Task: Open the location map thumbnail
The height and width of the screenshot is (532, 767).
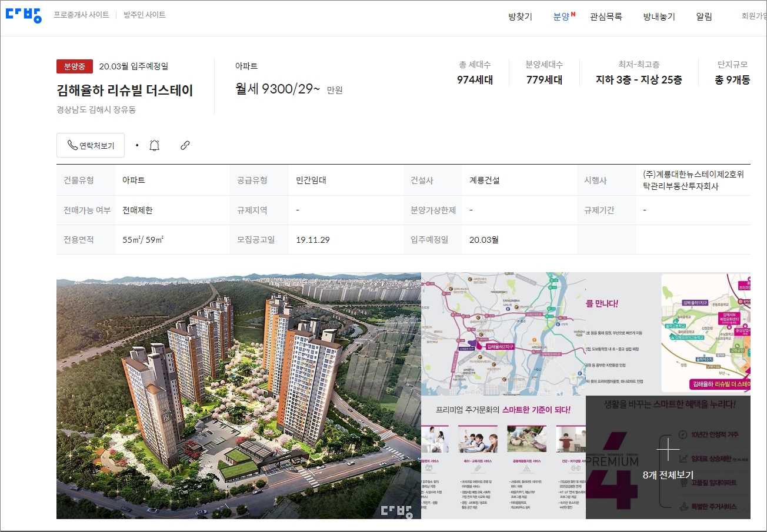Action: 503,334
